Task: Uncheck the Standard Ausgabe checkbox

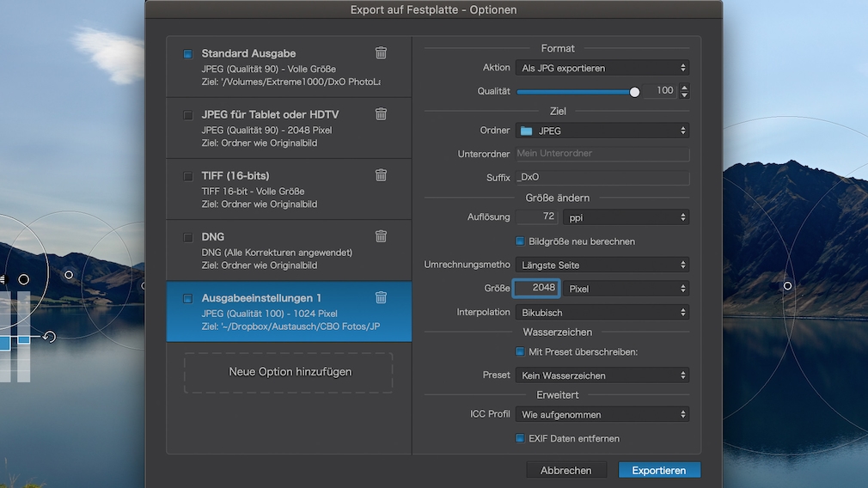Action: tap(188, 54)
